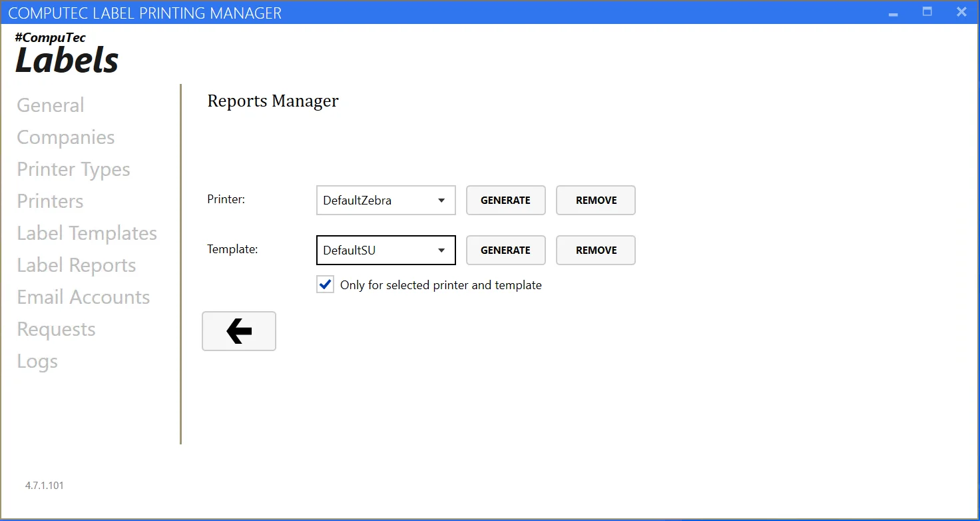Screen dimensions: 980x521
Task: View the Requests section
Action: [56, 328]
